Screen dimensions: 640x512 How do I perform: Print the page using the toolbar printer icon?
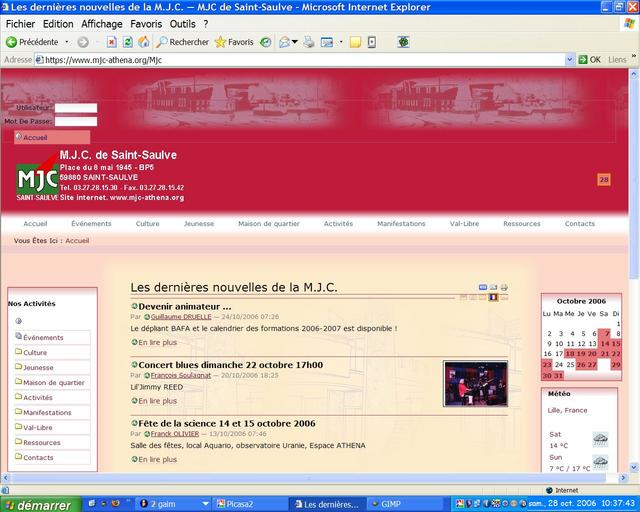(x=309, y=42)
